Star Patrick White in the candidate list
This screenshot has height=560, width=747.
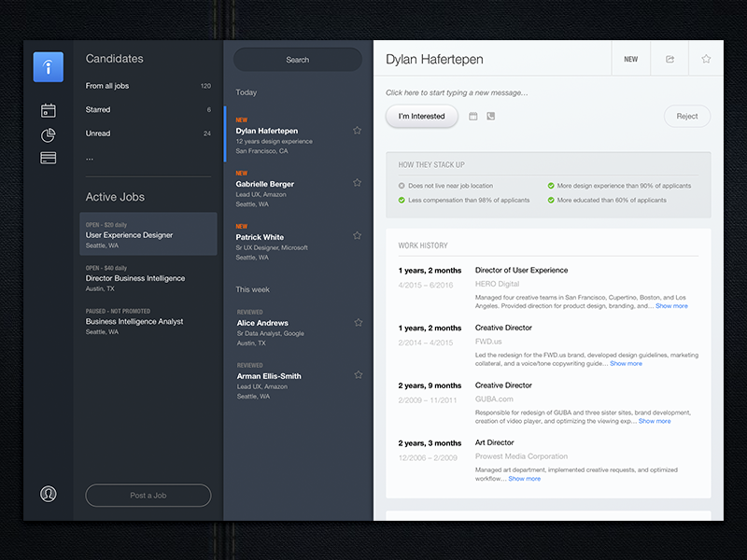point(357,236)
